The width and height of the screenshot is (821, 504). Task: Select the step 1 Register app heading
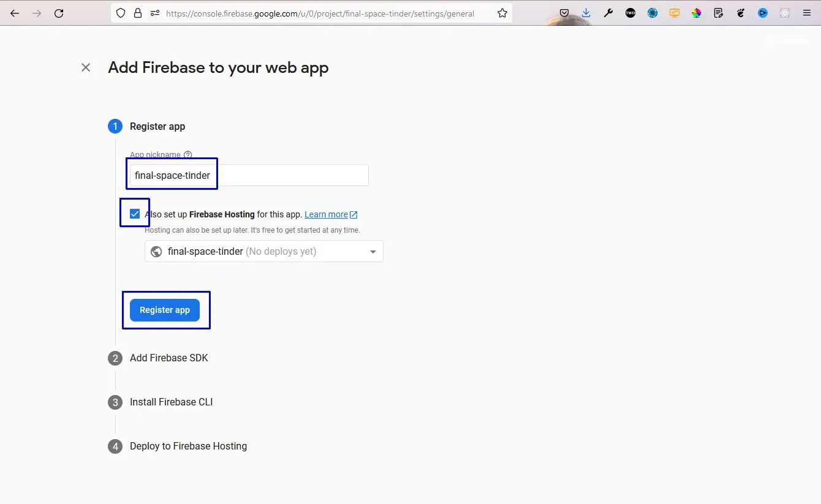click(x=157, y=126)
